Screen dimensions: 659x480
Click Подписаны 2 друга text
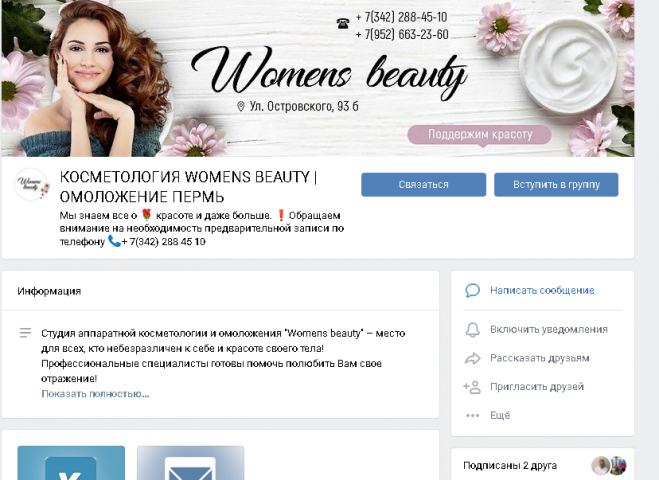click(x=510, y=466)
